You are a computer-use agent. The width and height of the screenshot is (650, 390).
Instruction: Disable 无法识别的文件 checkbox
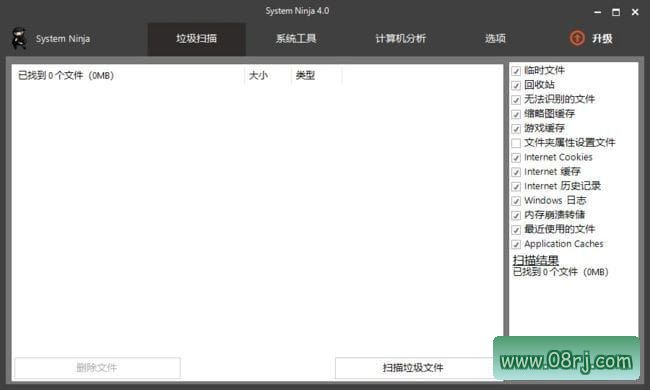(x=516, y=100)
